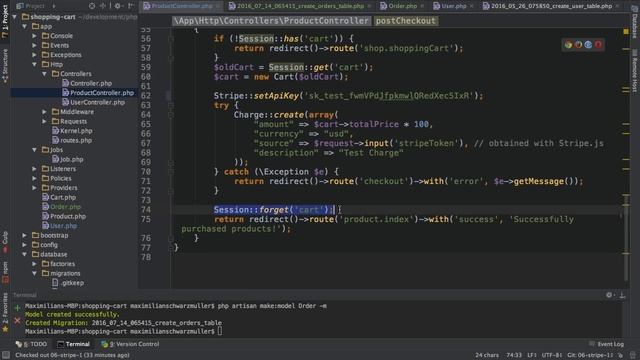Click postCheckout breadcrumb
The width and height of the screenshot is (640, 360).
click(x=406, y=21)
